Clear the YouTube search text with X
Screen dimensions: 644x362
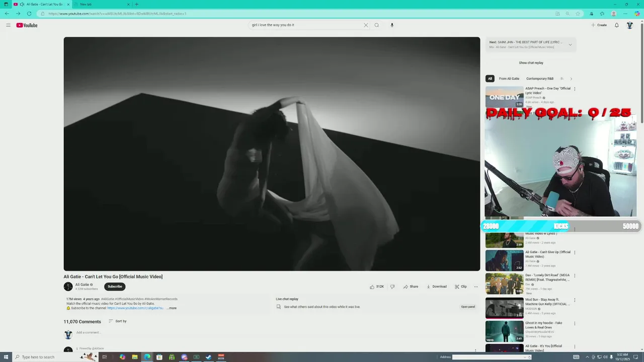pyautogui.click(x=366, y=25)
